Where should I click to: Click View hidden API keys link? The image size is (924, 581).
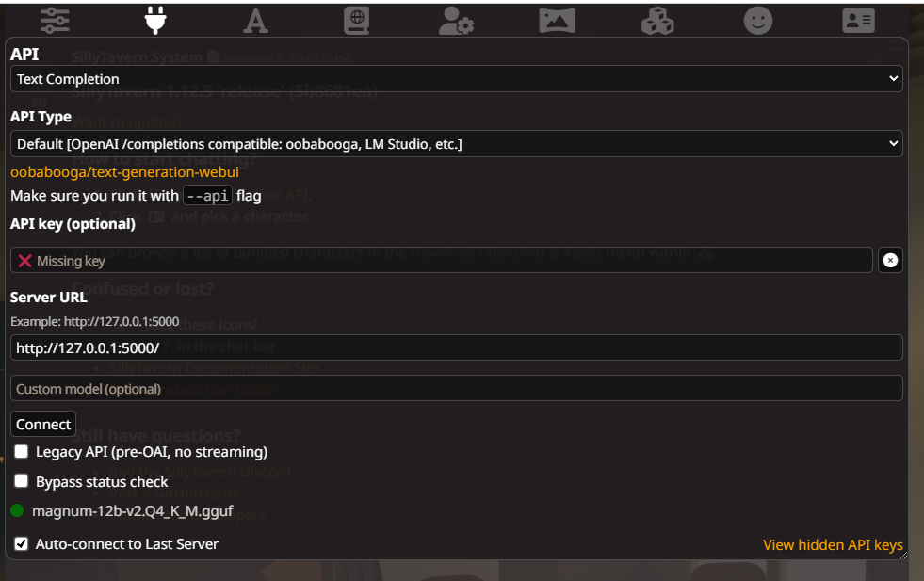(x=833, y=544)
